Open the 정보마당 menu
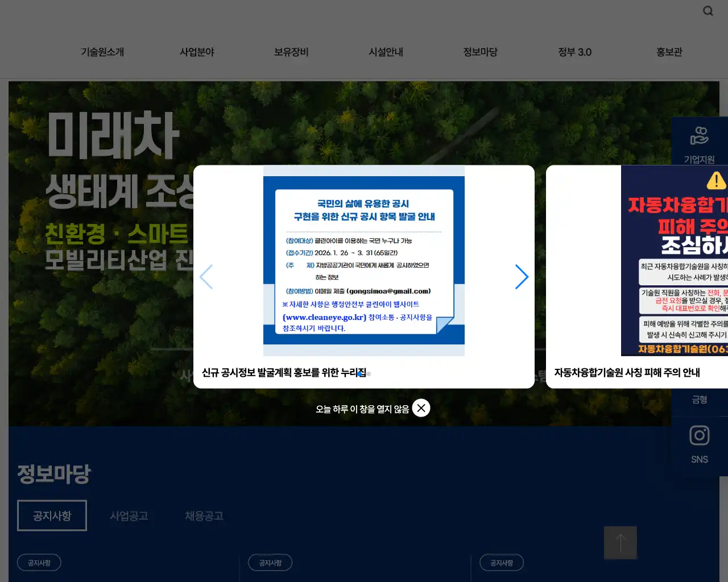728x582 pixels. [x=481, y=52]
